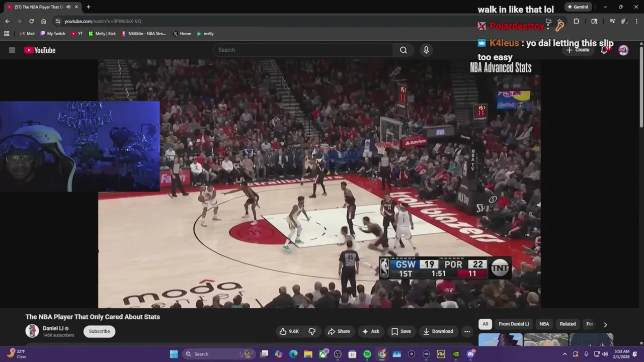
Task: Open Discord from the taskbar
Action: pyautogui.click(x=470, y=354)
